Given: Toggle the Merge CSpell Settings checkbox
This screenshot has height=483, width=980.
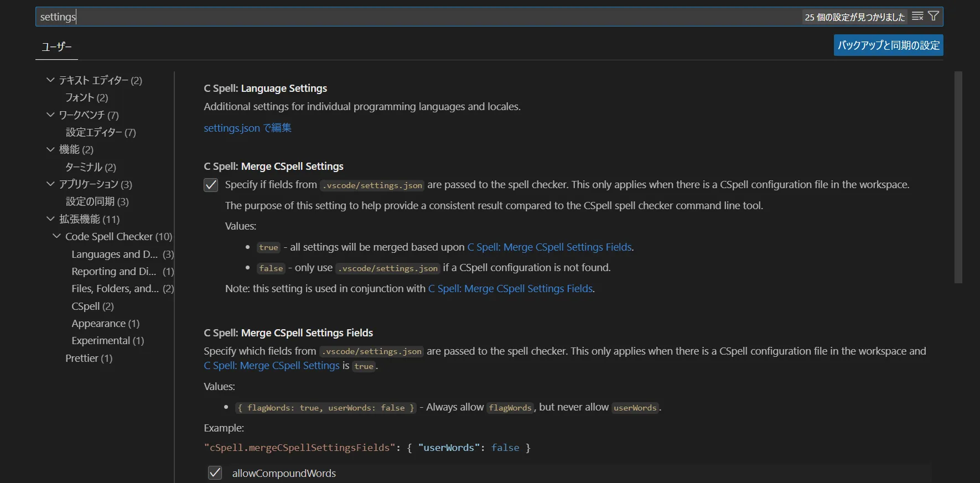Looking at the screenshot, I should (211, 185).
